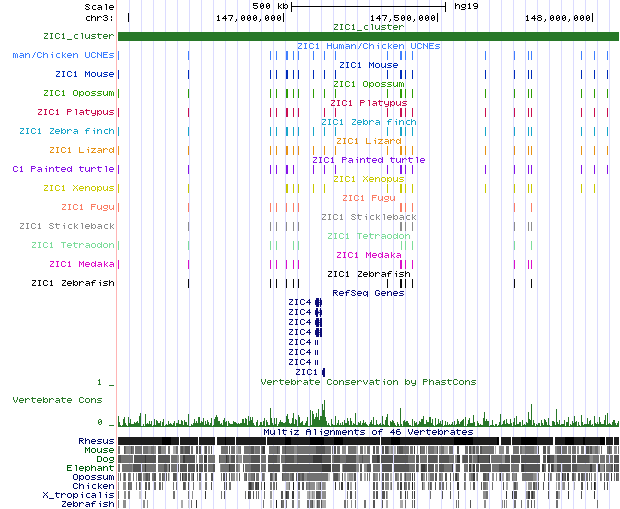This screenshot has width=620, height=509.
Task: Select the Elephant alignment row label
Action: [90, 468]
